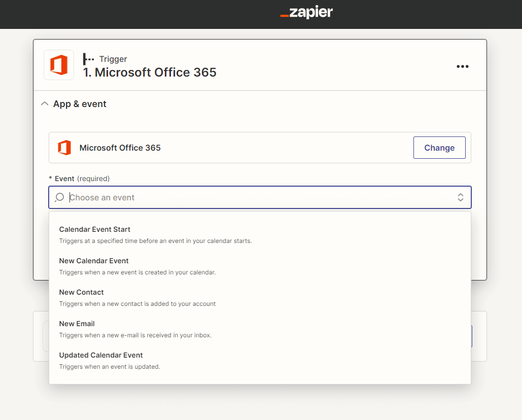Click description 'Triggers at a specified time before an event'
Screen dimensions: 522x420
(x=155, y=241)
